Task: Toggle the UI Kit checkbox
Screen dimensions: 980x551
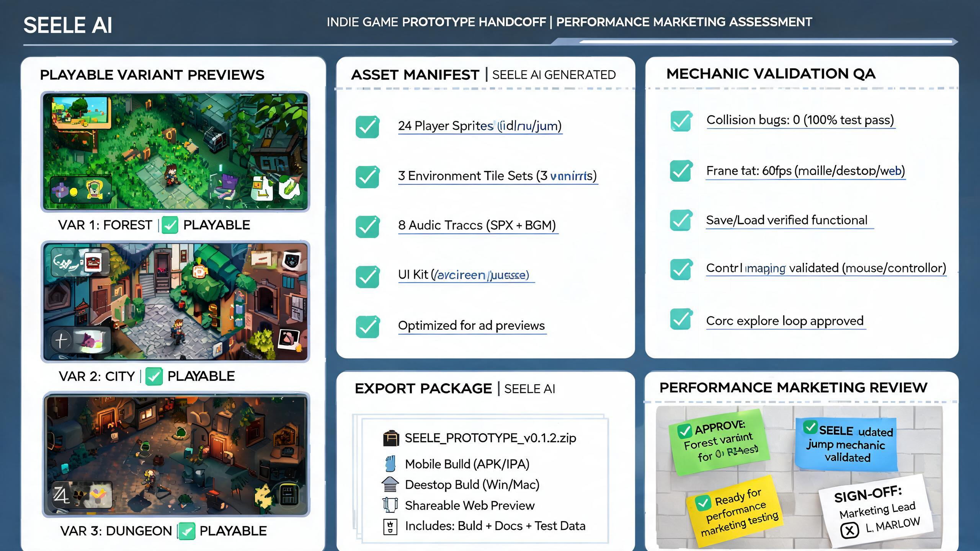Action: [367, 276]
